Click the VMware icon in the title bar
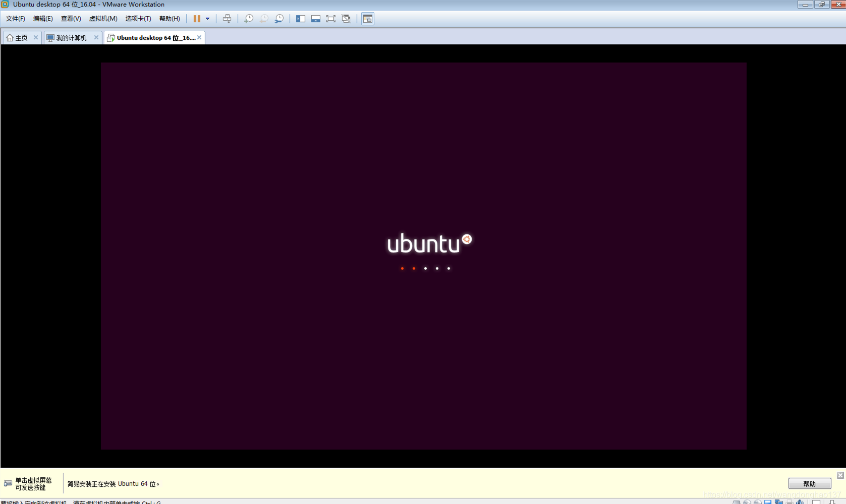The width and height of the screenshot is (846, 504). pyautogui.click(x=5, y=4)
